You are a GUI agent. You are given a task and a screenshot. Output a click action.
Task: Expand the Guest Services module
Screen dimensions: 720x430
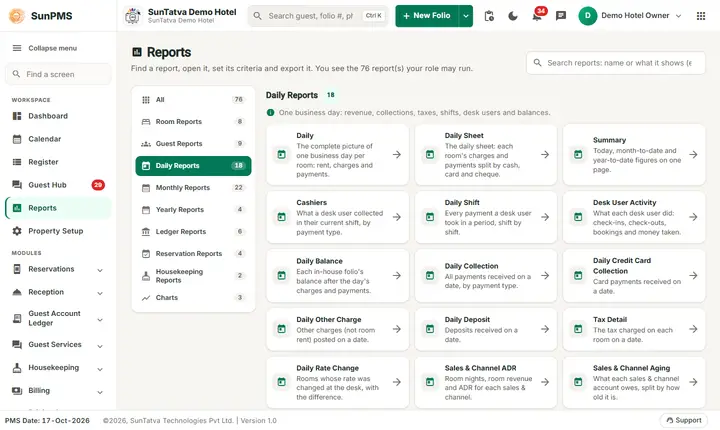pos(100,346)
